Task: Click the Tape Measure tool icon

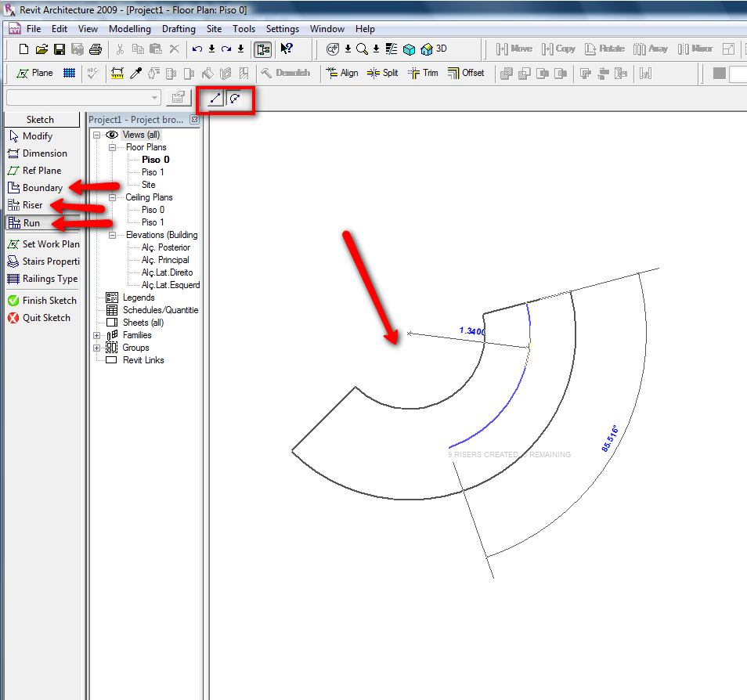Action: pyautogui.click(x=117, y=73)
